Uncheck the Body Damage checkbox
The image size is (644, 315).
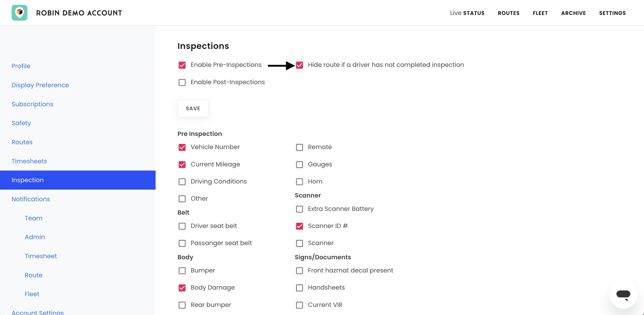182,288
